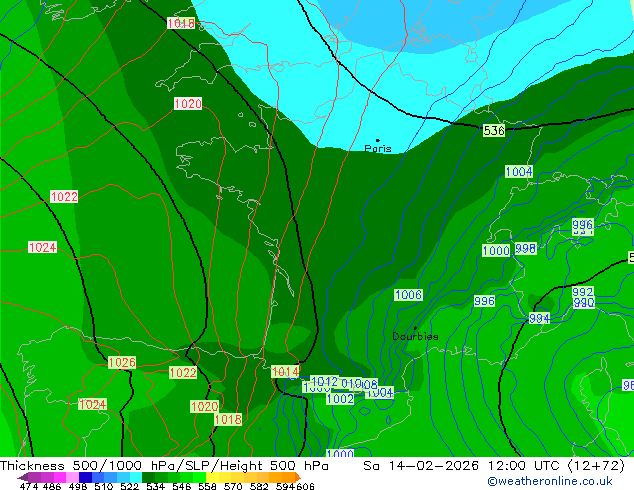
Task: Click the 498 legend value
Action: pos(78,486)
